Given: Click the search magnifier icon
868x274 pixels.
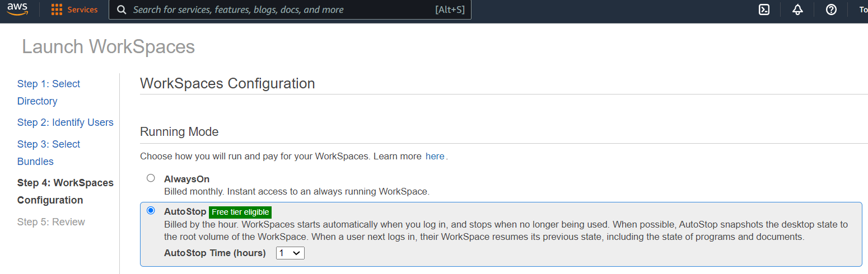Looking at the screenshot, I should pyautogui.click(x=122, y=10).
